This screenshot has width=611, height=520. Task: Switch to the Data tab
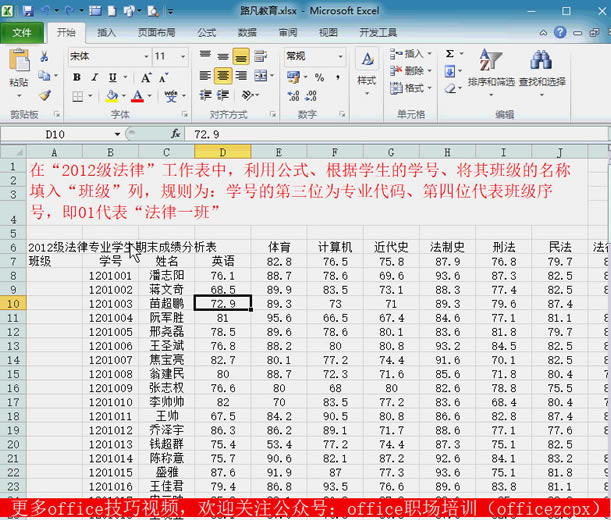tap(247, 33)
